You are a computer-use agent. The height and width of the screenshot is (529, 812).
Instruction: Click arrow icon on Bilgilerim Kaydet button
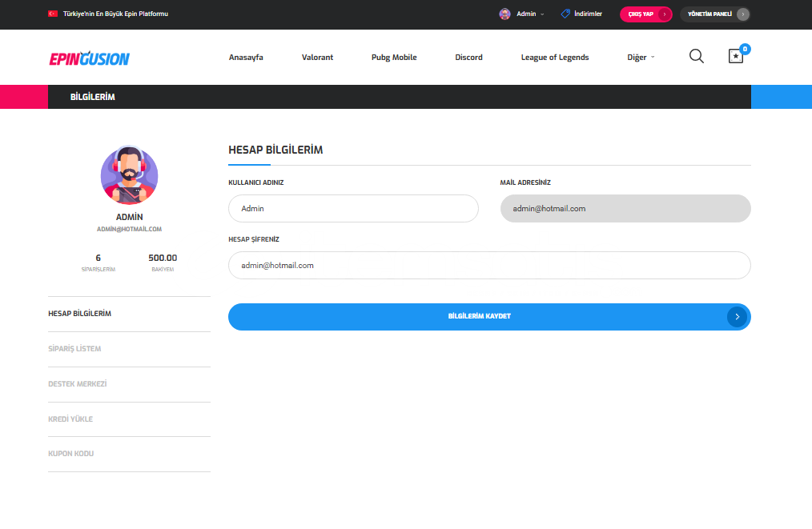click(x=737, y=317)
